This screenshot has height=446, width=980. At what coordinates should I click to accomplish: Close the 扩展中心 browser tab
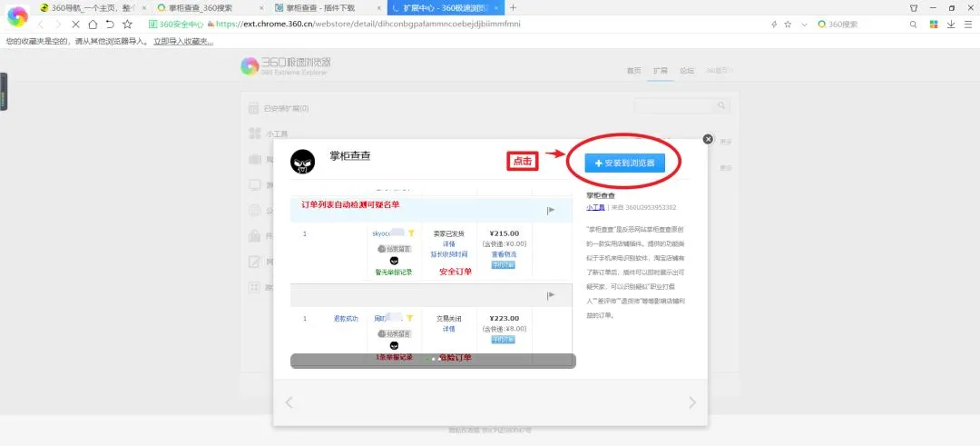pos(498,7)
